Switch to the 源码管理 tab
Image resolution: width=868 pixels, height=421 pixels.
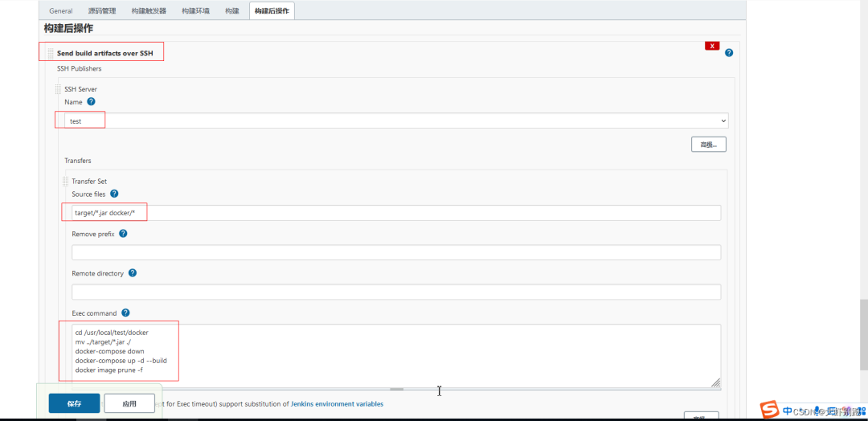pyautogui.click(x=101, y=11)
